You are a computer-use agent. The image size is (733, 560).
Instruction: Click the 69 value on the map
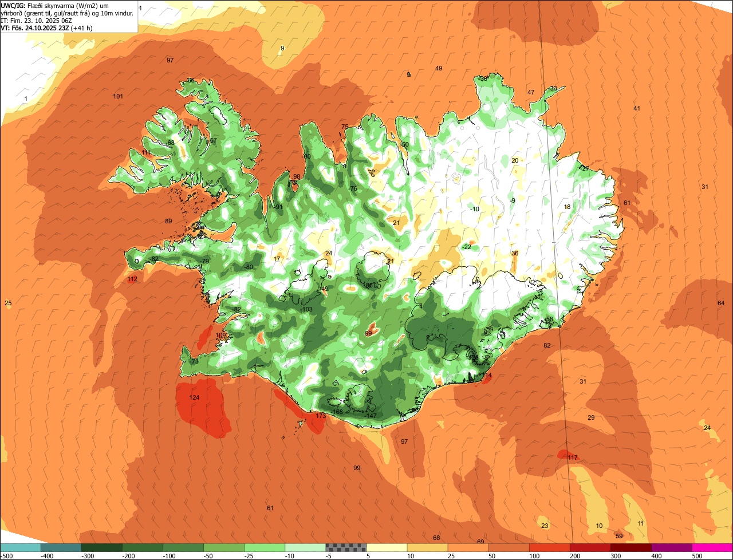pos(480,542)
